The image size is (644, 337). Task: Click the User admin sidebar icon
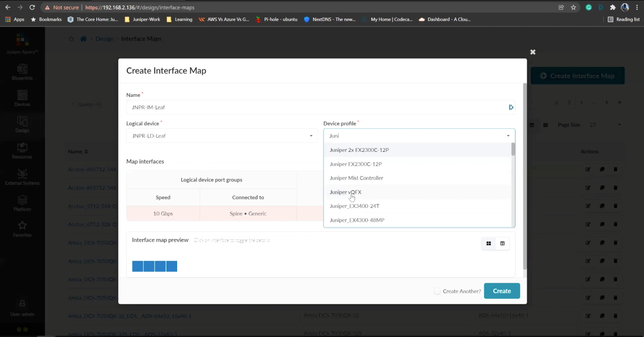pos(22,308)
